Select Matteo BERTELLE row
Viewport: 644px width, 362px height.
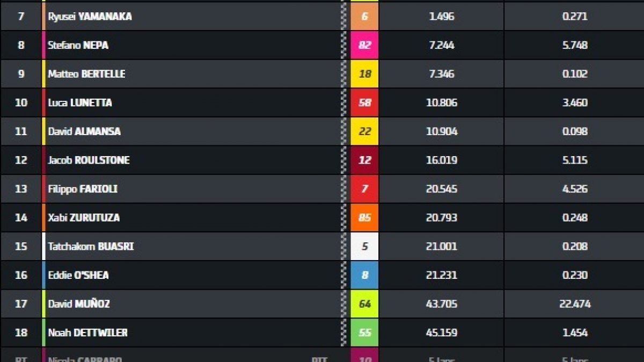322,74
